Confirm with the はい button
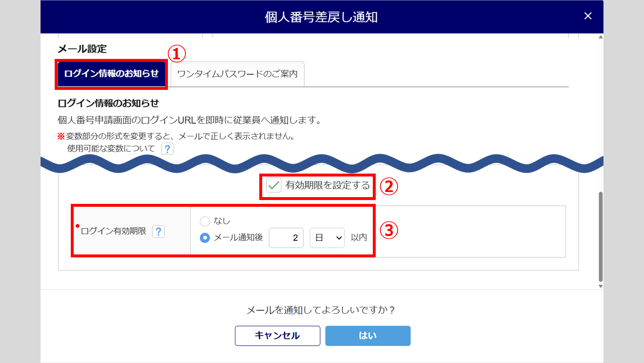644x363 pixels. coord(368,336)
